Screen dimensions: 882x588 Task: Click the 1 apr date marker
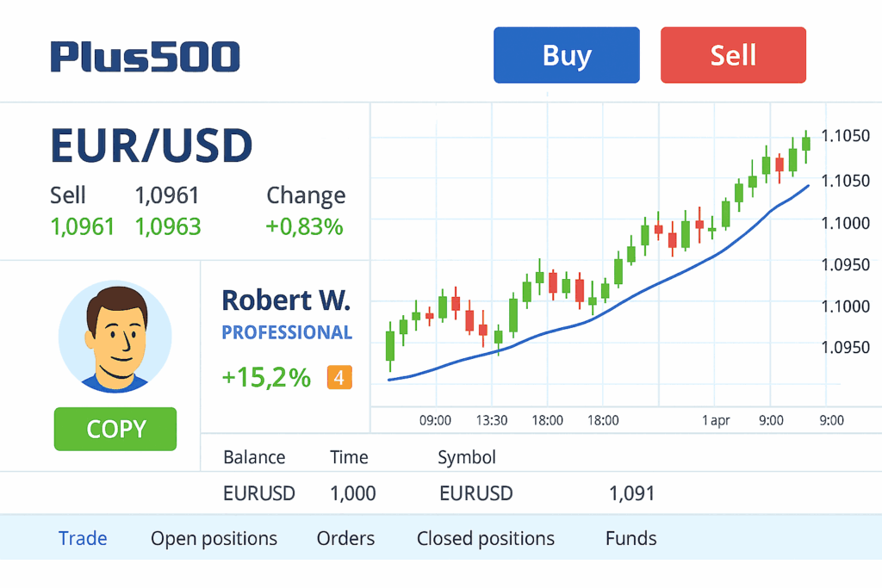coord(716,420)
